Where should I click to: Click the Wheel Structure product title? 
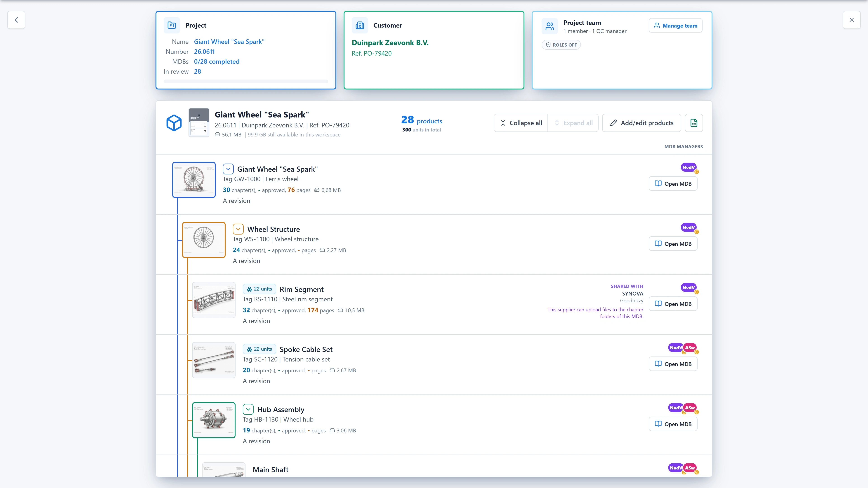(x=274, y=229)
